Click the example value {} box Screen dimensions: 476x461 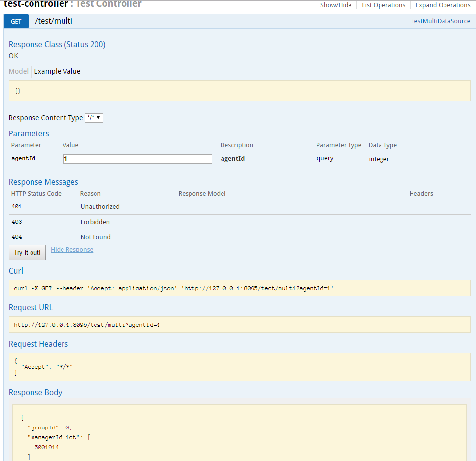point(240,91)
